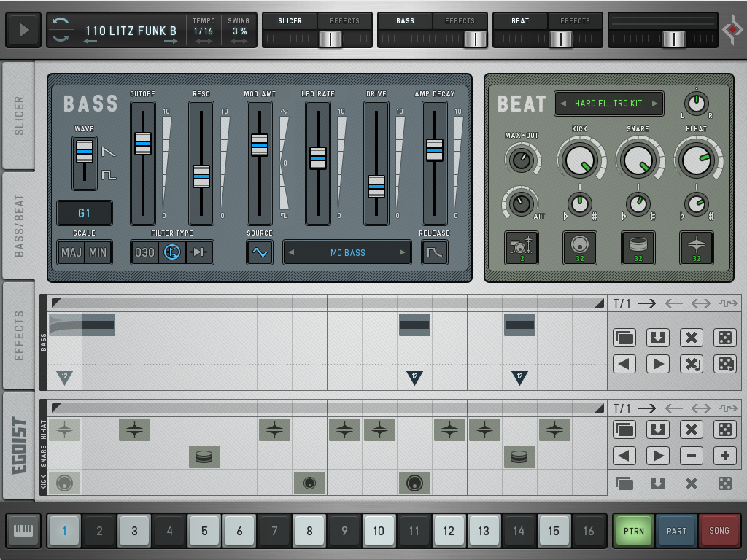Select the drum kit icon labeled 2
The height and width of the screenshot is (560, 747).
[522, 248]
